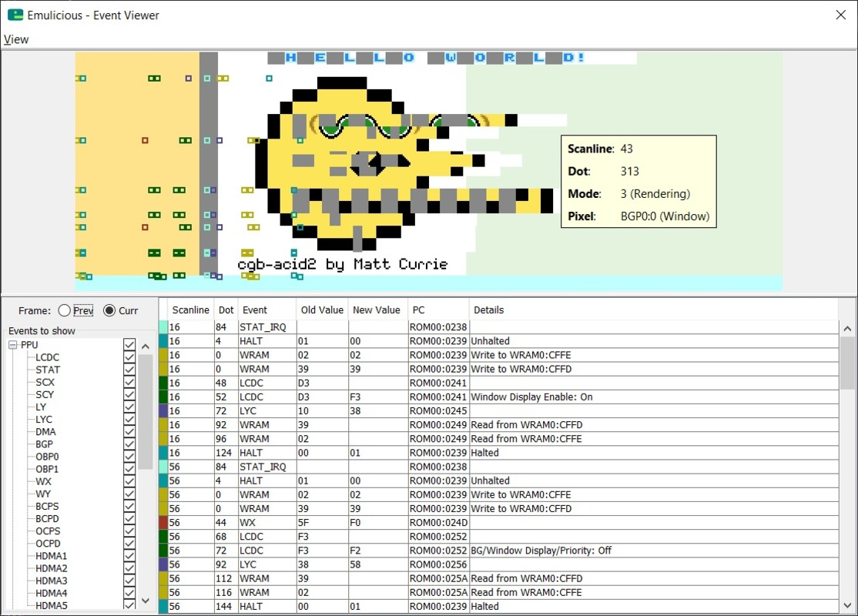The width and height of the screenshot is (858, 616).
Task: Toggle the HDMA1 events checkbox
Action: pyautogui.click(x=129, y=556)
